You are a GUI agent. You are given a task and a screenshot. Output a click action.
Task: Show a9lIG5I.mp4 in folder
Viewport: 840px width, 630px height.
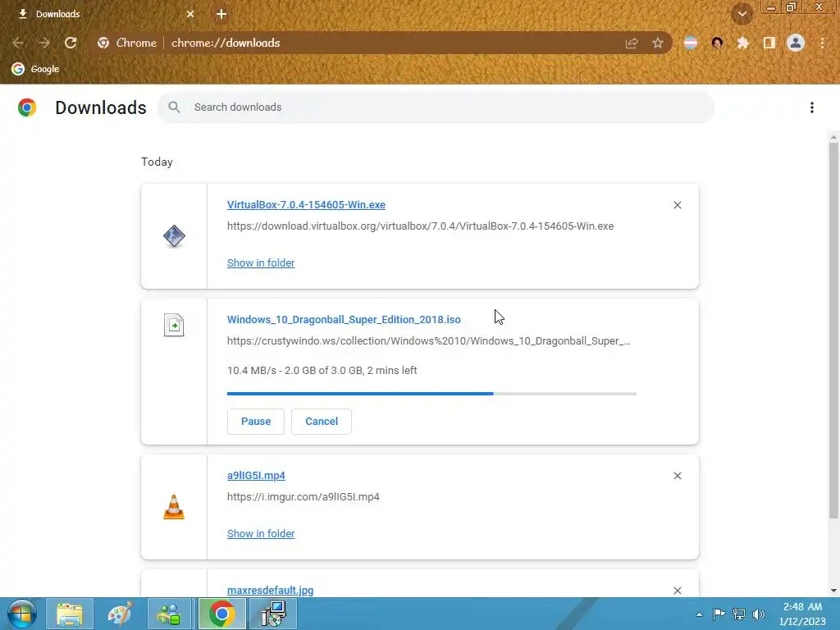261,533
